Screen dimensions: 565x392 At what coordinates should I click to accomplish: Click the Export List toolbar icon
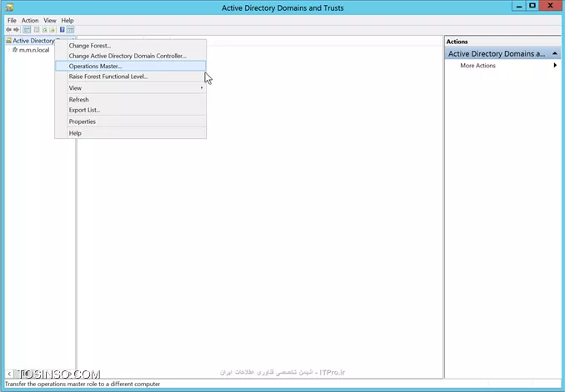52,29
